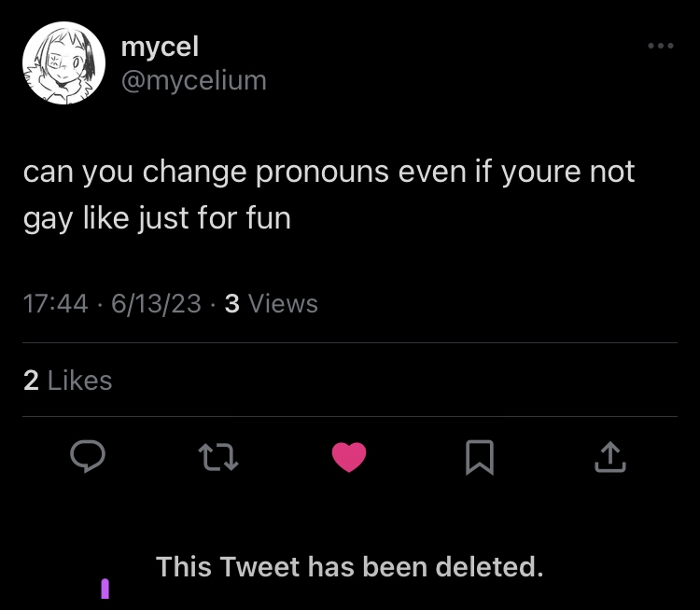Tap the share upload icon
Screen dimensions: 700x610
(x=608, y=456)
